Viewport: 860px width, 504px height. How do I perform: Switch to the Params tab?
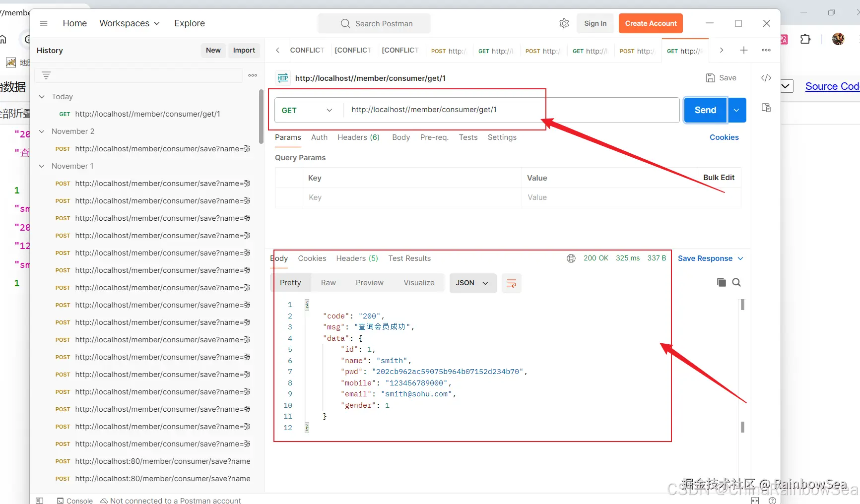(288, 137)
